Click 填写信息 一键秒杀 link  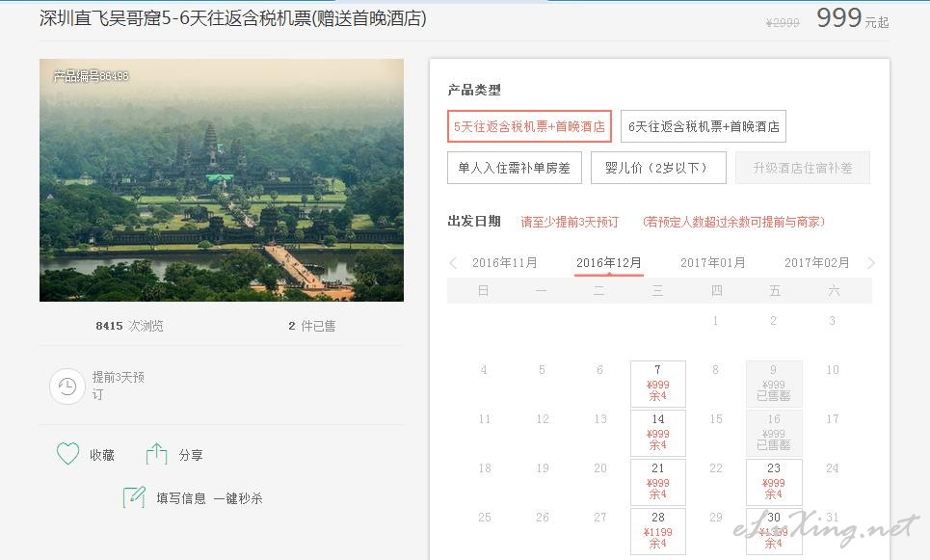209,498
